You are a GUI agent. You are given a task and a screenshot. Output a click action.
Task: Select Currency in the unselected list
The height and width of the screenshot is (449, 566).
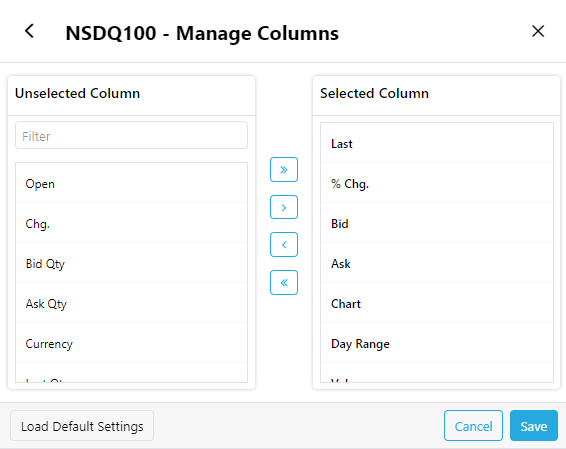click(131, 344)
